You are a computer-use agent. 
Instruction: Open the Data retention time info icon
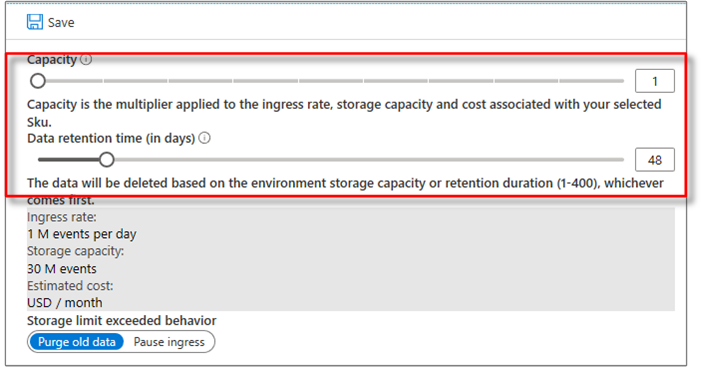pyautogui.click(x=204, y=138)
